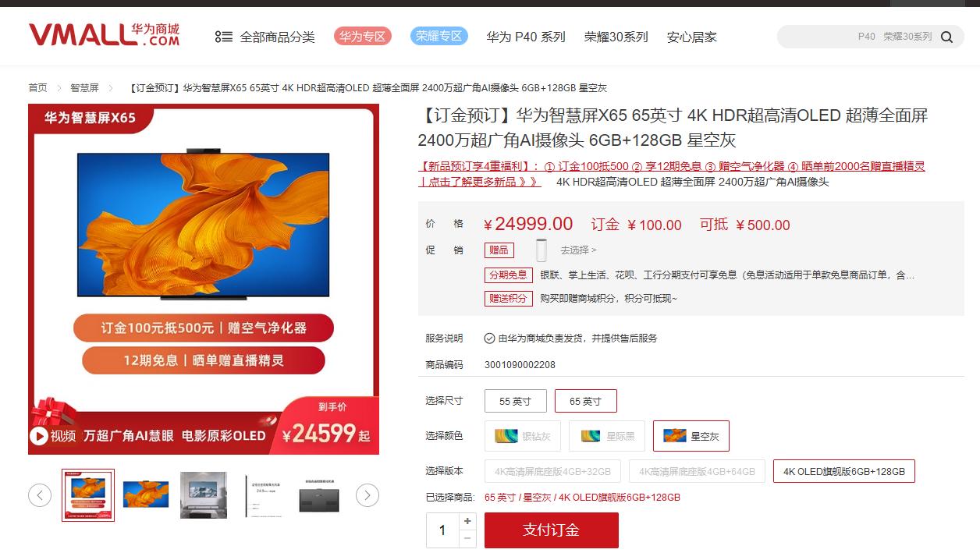Open the VMALL 华为商城 logo
The width and height of the screenshot is (980, 560).
pos(104,35)
